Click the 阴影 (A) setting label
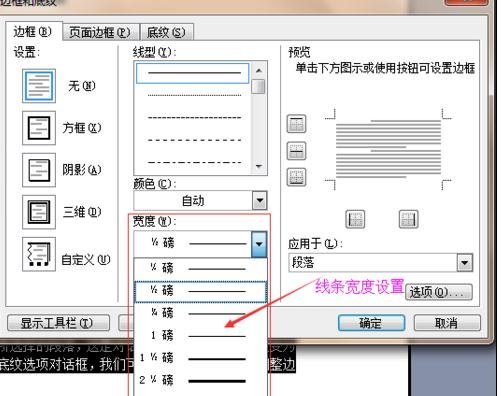This screenshot has height=396, width=502. (x=82, y=170)
